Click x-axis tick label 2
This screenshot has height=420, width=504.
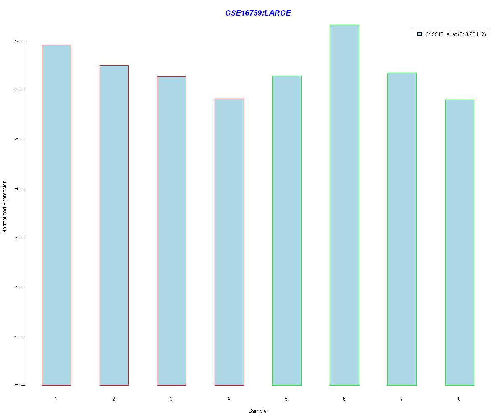click(x=114, y=399)
